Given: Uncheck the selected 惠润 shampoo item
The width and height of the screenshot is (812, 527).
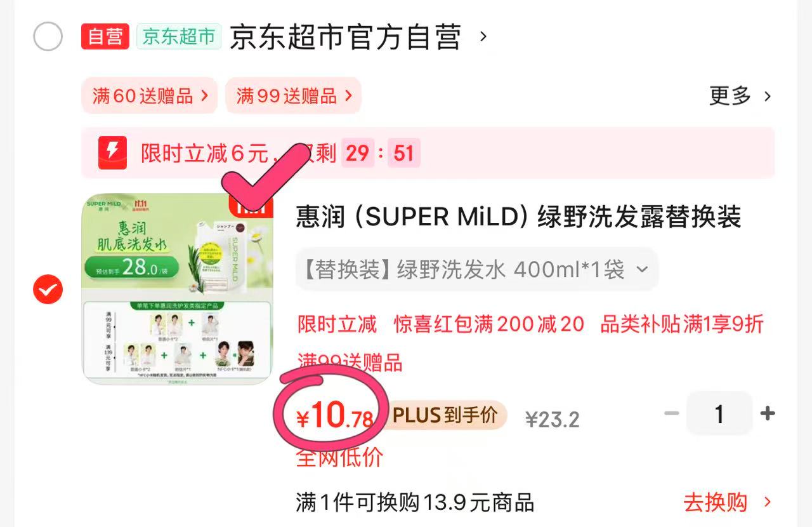Looking at the screenshot, I should pos(48,290).
